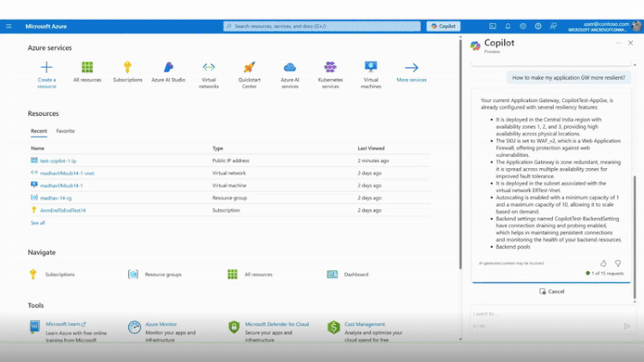644x362 pixels.
Task: Open the hamburger portal menu
Action: pyautogui.click(x=9, y=27)
